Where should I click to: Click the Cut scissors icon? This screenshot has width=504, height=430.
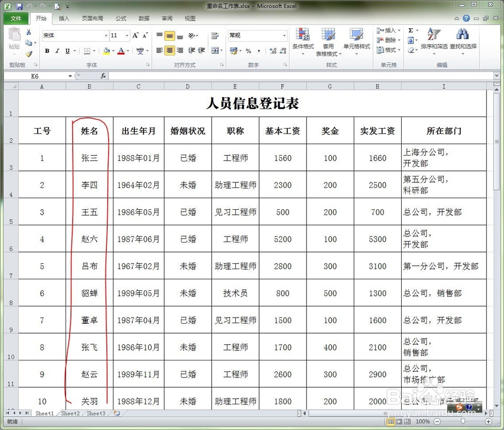click(29, 32)
